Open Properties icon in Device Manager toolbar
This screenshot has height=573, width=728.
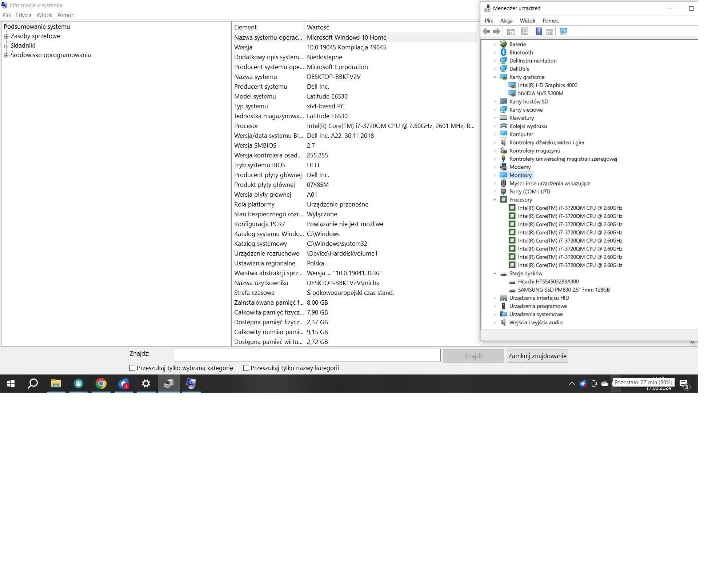point(524,31)
